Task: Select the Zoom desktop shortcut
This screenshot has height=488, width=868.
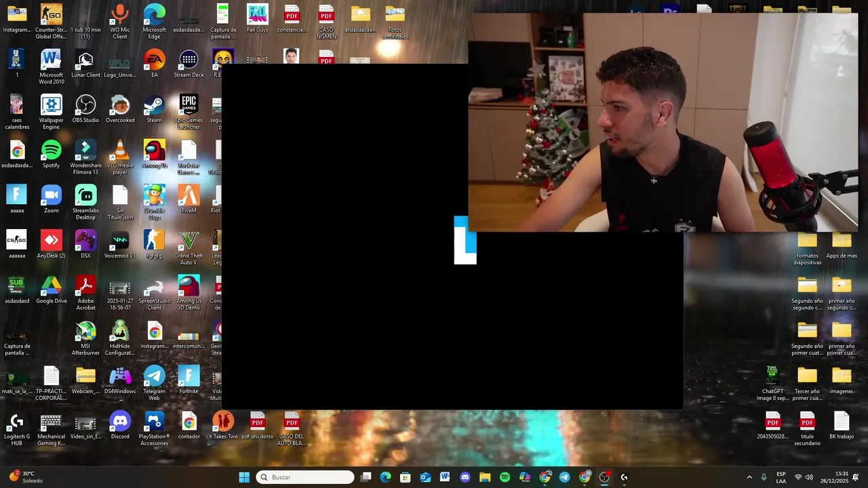Action: (51, 199)
